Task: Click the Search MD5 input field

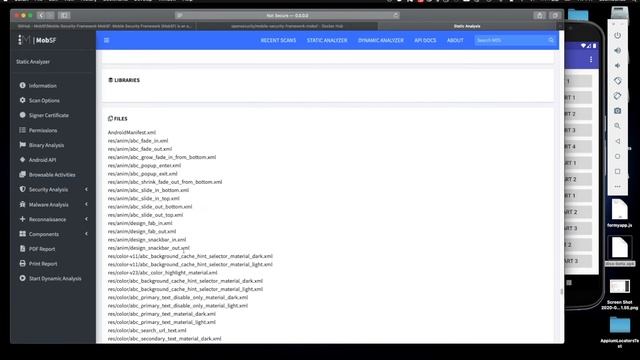Action: pos(511,40)
